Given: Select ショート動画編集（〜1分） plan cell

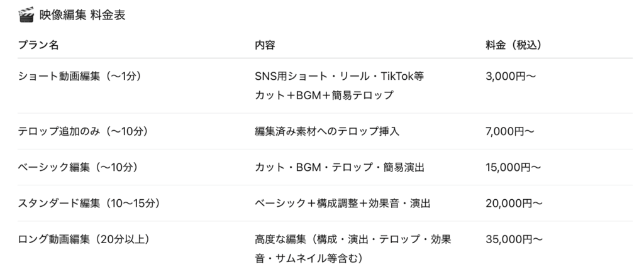Looking at the screenshot, I should [80, 76].
